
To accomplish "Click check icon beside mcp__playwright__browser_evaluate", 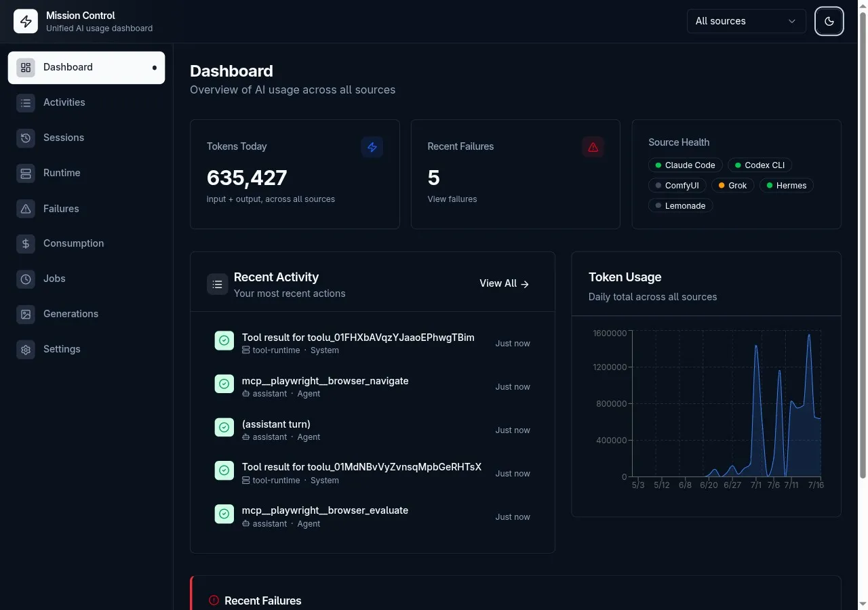I will point(224,514).
